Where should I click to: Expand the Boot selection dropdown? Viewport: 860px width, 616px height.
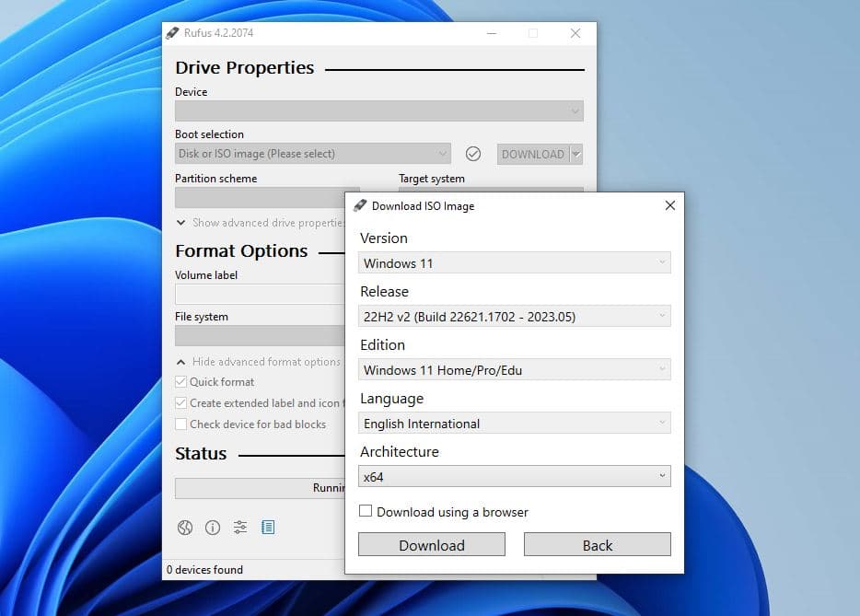pyautogui.click(x=313, y=154)
